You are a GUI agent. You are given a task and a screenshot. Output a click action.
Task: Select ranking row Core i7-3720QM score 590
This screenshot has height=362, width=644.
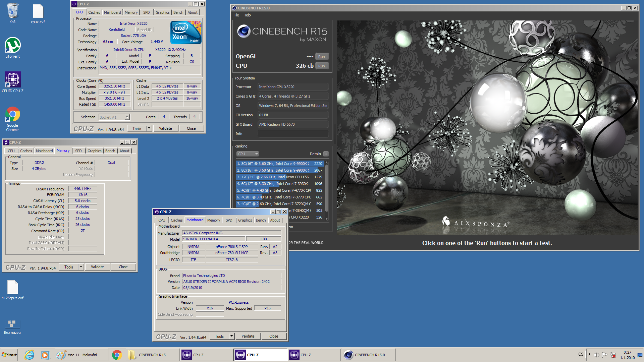pos(280,204)
